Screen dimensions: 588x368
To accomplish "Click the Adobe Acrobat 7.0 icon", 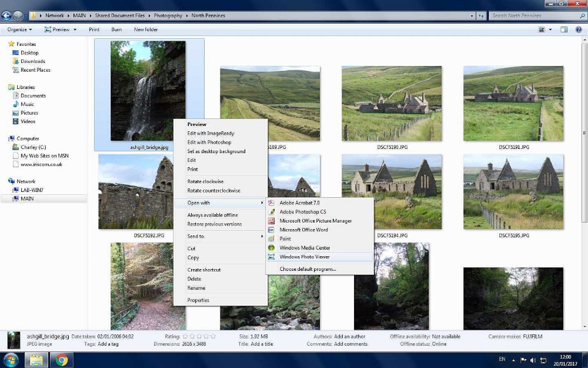I will [x=272, y=203].
